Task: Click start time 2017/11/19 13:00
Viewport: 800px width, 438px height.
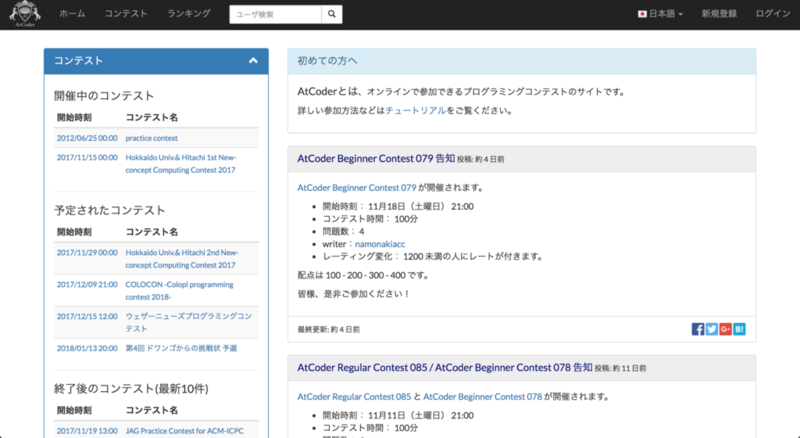Action: point(87,431)
